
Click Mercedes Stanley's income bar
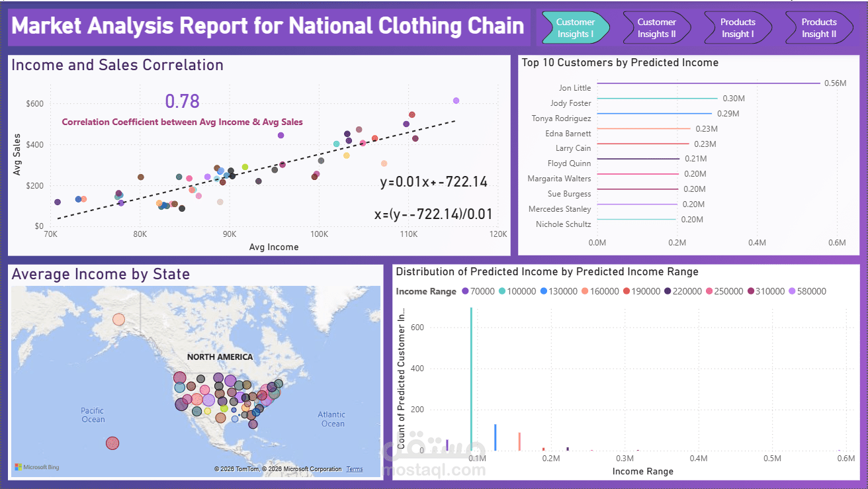636,204
